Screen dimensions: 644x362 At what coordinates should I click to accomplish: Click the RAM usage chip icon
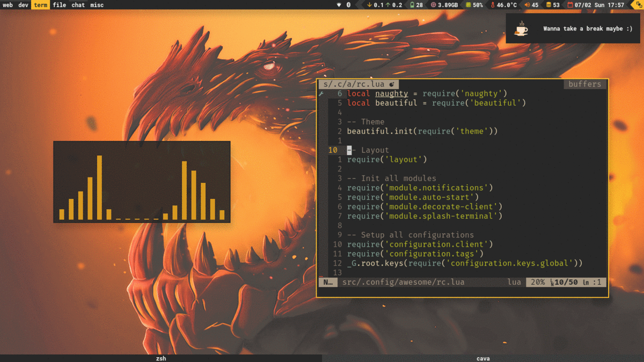[x=433, y=5]
